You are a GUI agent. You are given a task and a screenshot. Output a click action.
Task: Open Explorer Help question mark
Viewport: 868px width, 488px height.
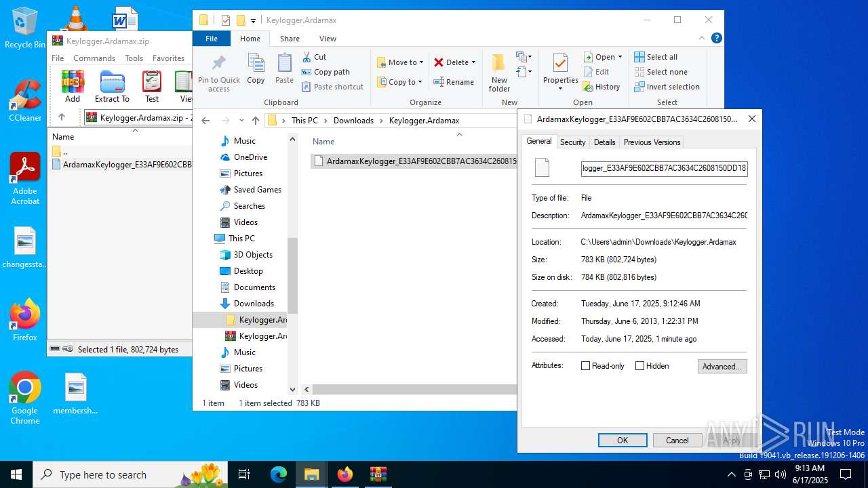pyautogui.click(x=716, y=39)
